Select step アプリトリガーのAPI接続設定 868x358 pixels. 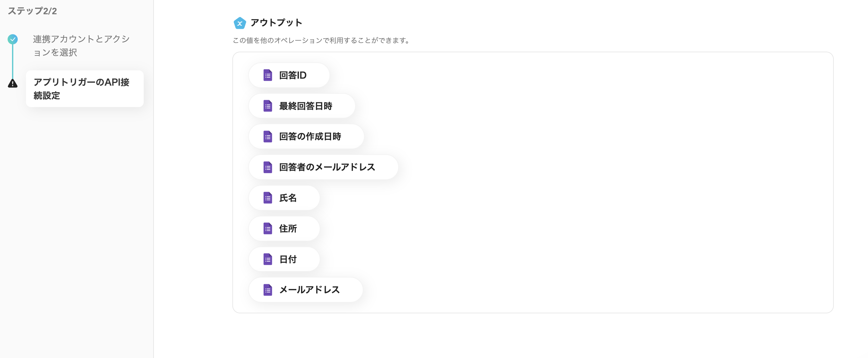(84, 89)
